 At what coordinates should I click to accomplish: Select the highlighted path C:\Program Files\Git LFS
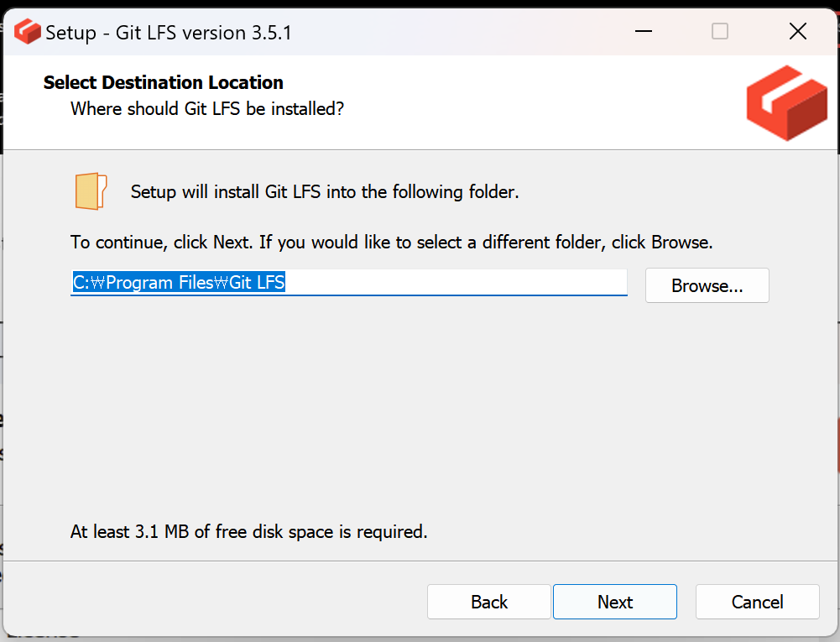point(178,283)
